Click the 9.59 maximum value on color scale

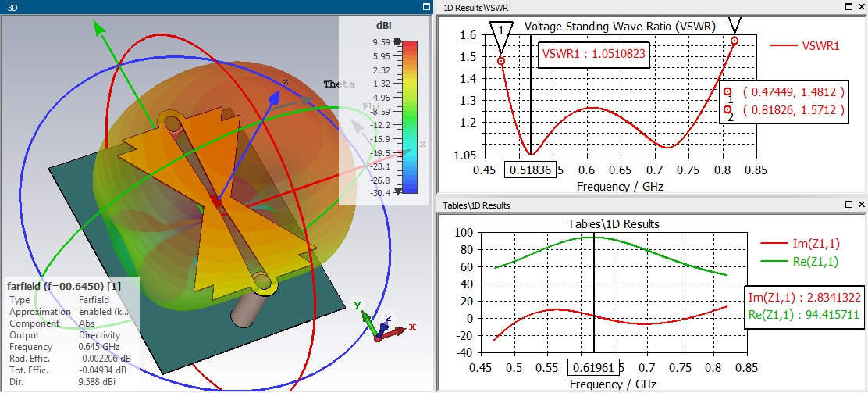[382, 42]
